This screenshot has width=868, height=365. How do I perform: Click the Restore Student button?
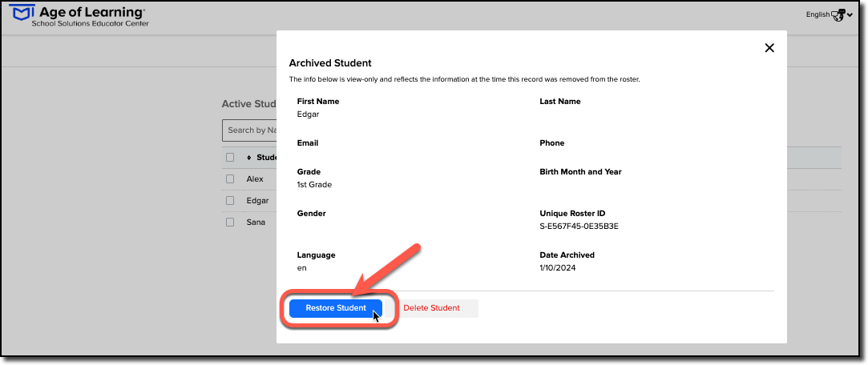tap(336, 308)
